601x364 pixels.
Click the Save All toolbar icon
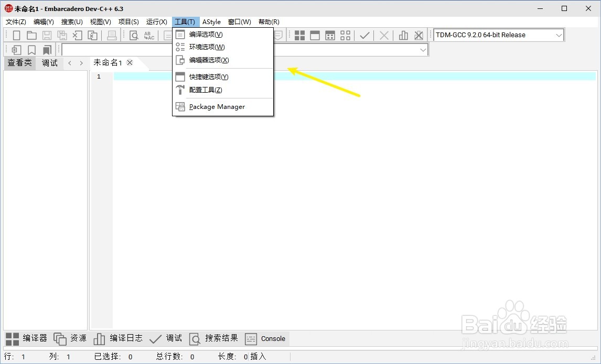point(62,36)
